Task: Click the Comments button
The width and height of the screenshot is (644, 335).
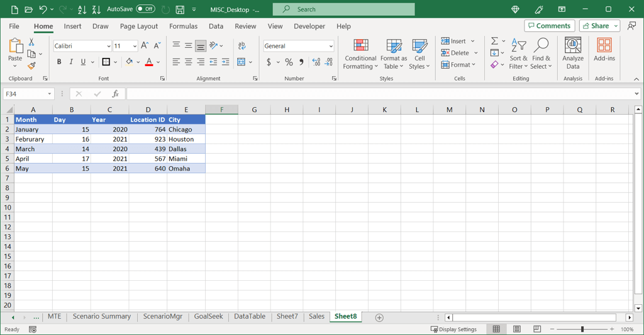Action: 550,26
